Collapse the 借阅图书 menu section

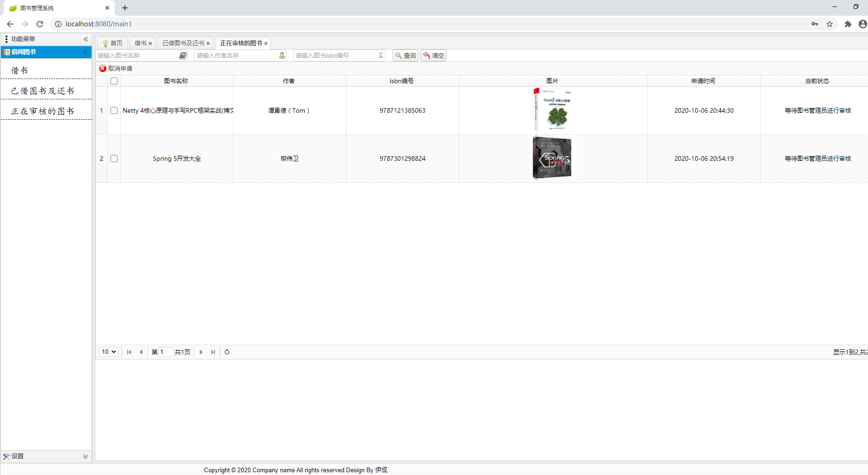coord(85,52)
